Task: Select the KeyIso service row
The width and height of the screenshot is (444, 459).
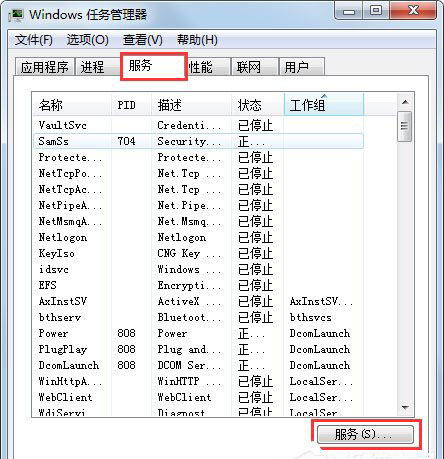Action: [x=198, y=254]
